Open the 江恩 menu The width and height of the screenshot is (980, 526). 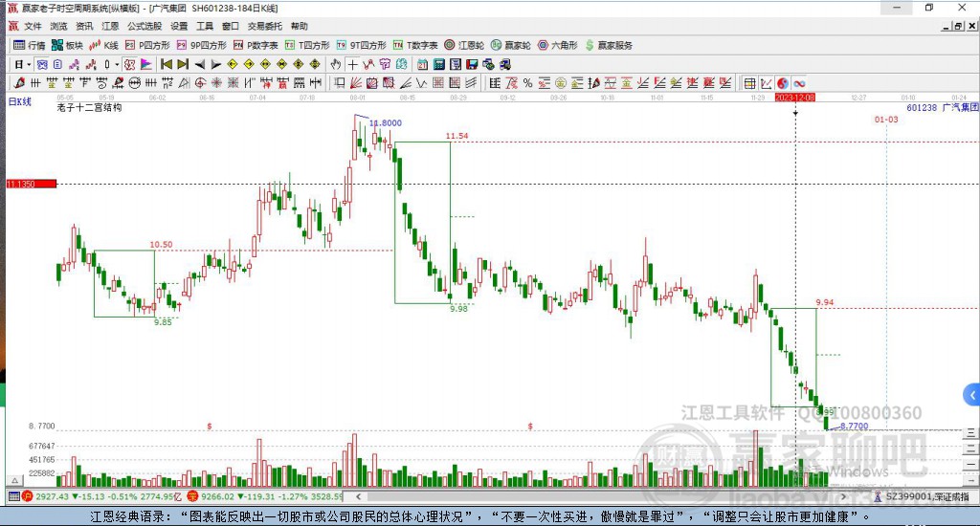click(x=110, y=26)
